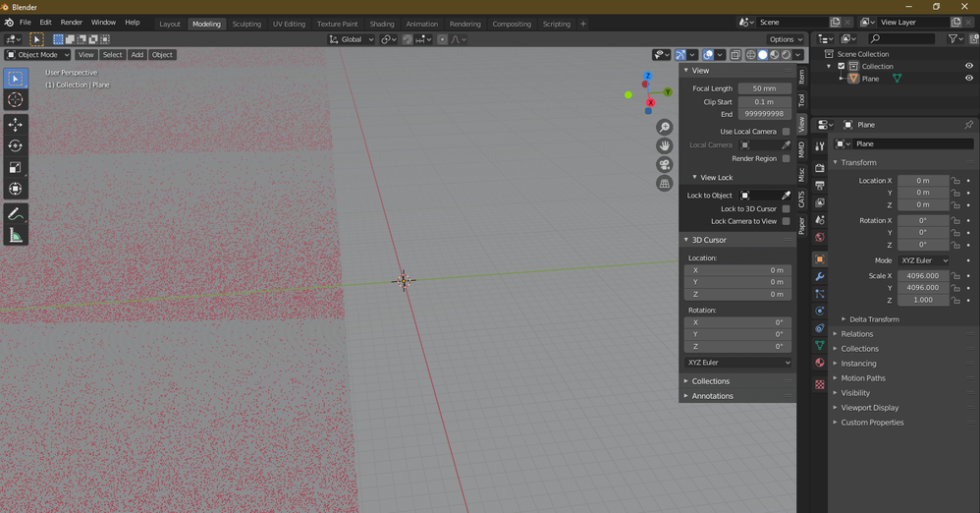Viewport: 980px width, 513px height.
Task: Switch to the Sculpting workspace tab
Action: click(x=246, y=25)
